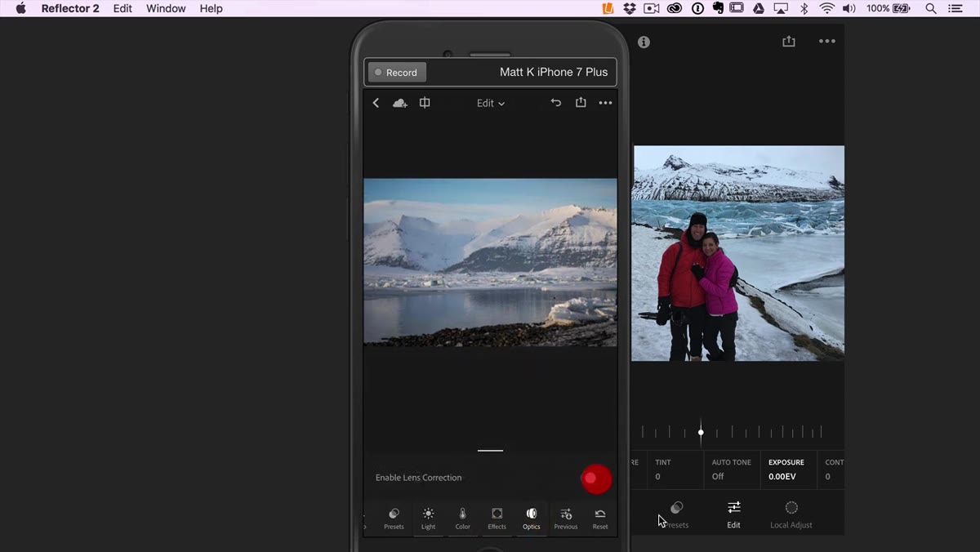Open the Effects panel
The height and width of the screenshot is (552, 980).
tap(497, 519)
